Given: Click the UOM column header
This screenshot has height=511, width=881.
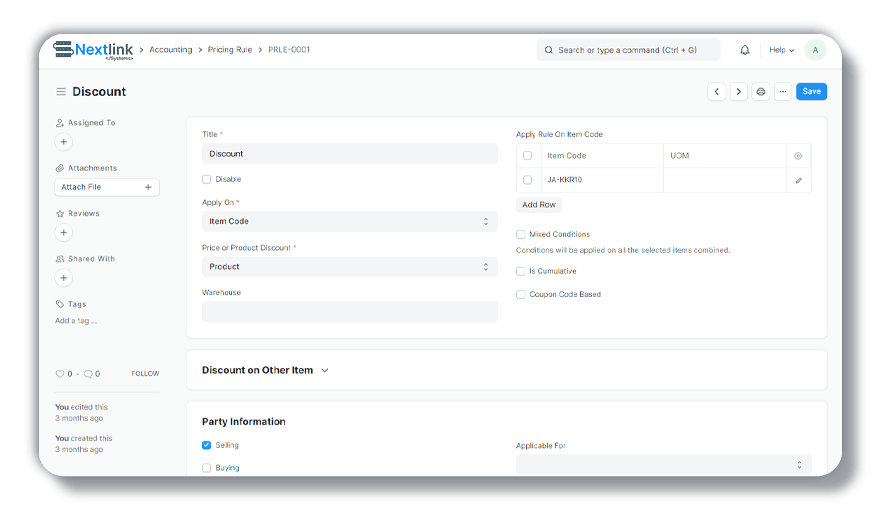Looking at the screenshot, I should (724, 156).
